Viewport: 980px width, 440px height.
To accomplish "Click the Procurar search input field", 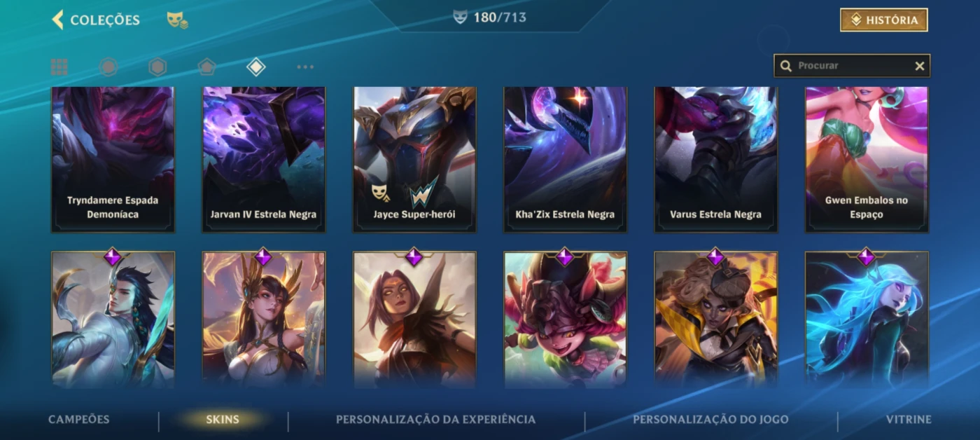I will click(852, 66).
